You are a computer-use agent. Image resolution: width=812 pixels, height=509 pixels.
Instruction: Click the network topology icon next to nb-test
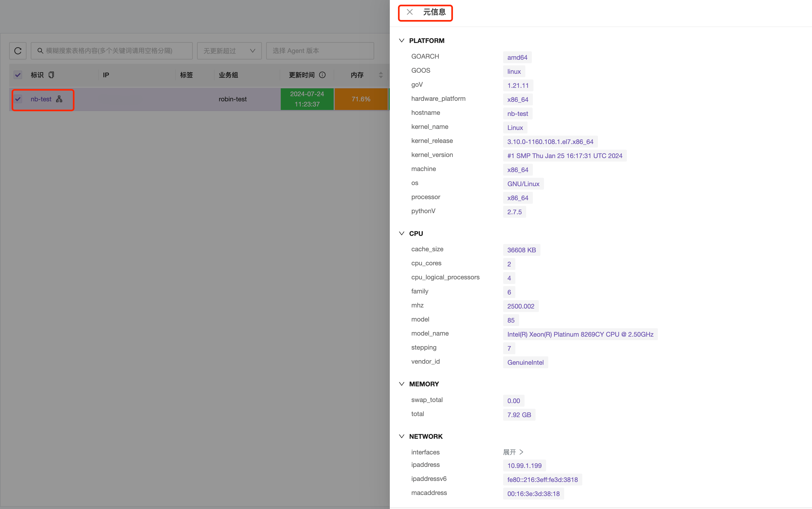pos(59,99)
